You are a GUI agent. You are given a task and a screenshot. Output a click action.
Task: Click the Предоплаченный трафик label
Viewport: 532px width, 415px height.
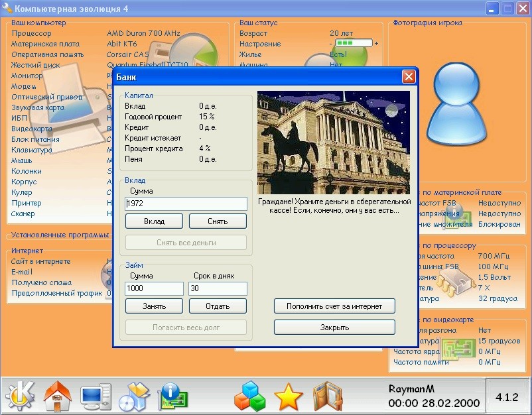[56, 293]
